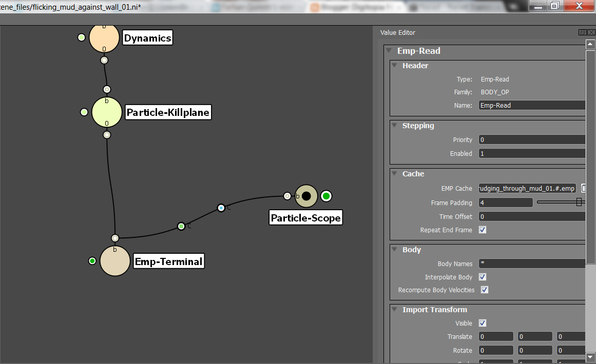Collapse the Emp-Read section
Image resolution: width=596 pixels, height=364 pixels.
click(x=389, y=50)
